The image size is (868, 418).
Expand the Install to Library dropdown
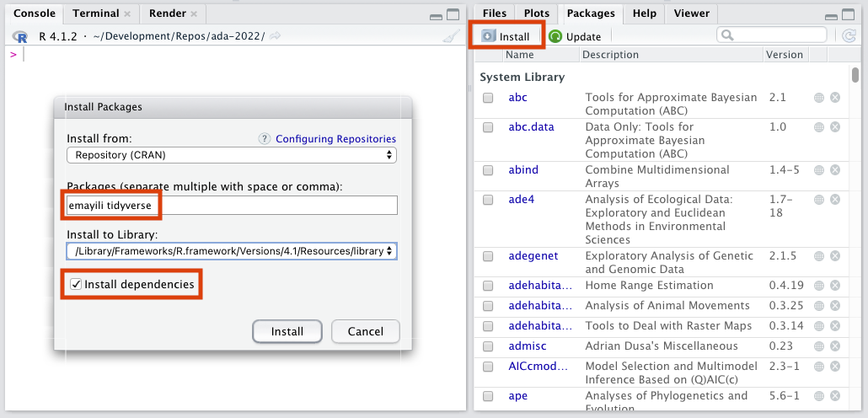(x=231, y=251)
